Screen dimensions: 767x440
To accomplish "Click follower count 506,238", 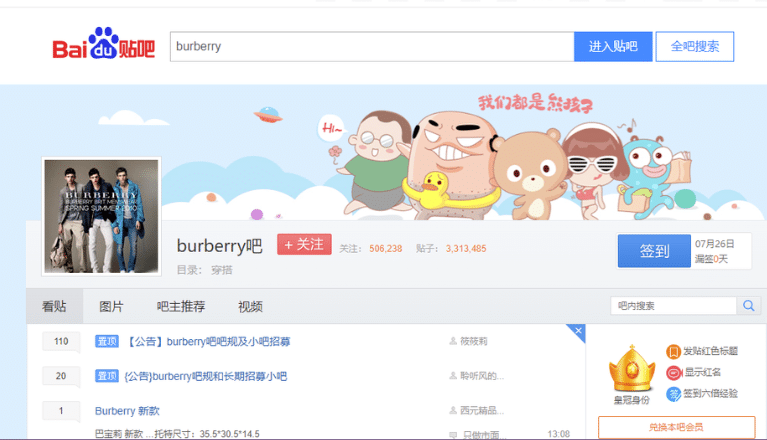I will click(385, 248).
